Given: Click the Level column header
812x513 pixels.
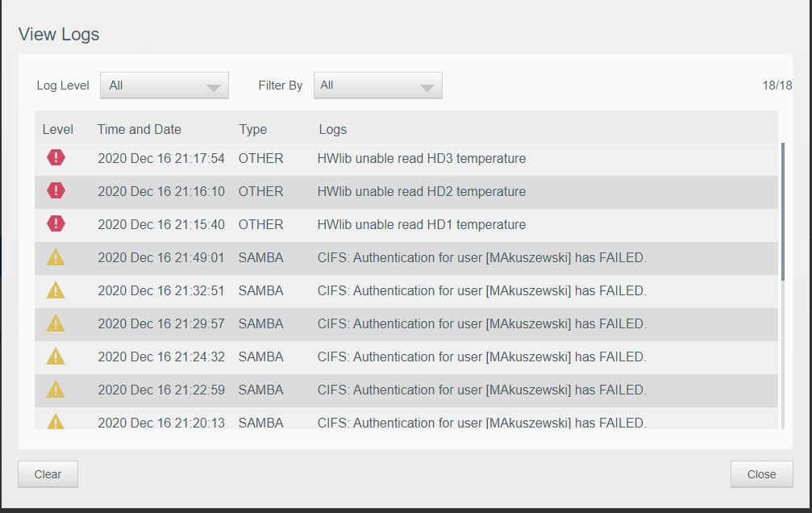Looking at the screenshot, I should (57, 129).
